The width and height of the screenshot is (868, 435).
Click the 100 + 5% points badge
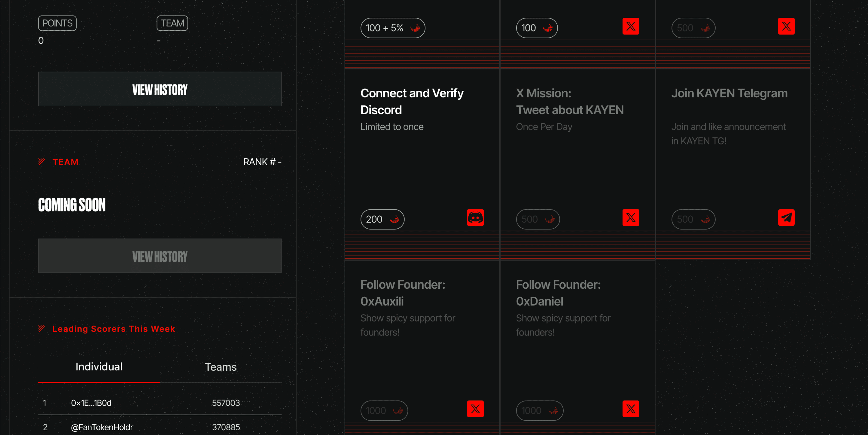[x=393, y=28]
